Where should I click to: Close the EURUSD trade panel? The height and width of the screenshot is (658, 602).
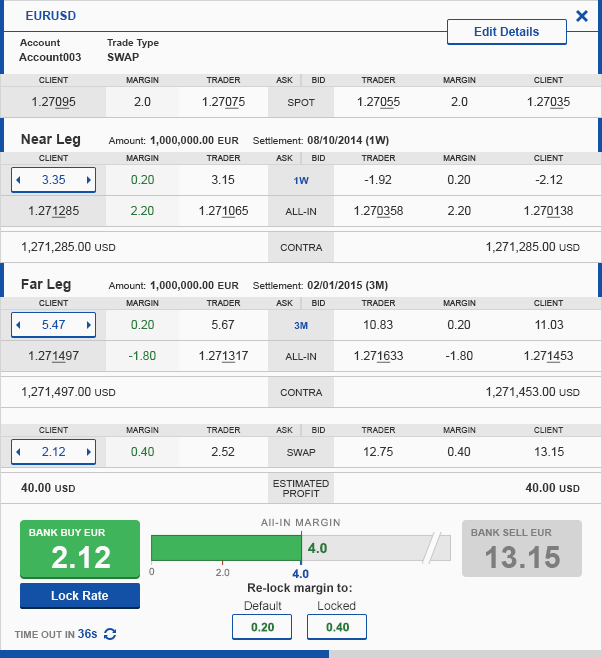tap(582, 16)
